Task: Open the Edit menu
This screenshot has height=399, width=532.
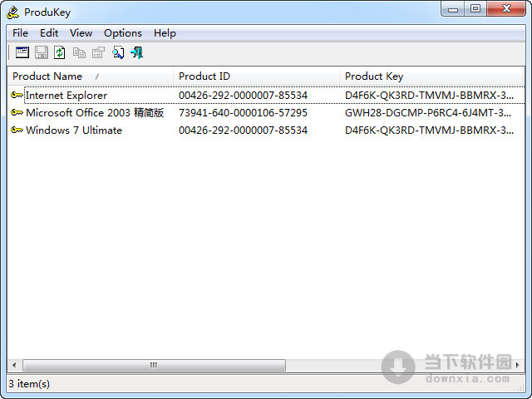Action: (49, 33)
